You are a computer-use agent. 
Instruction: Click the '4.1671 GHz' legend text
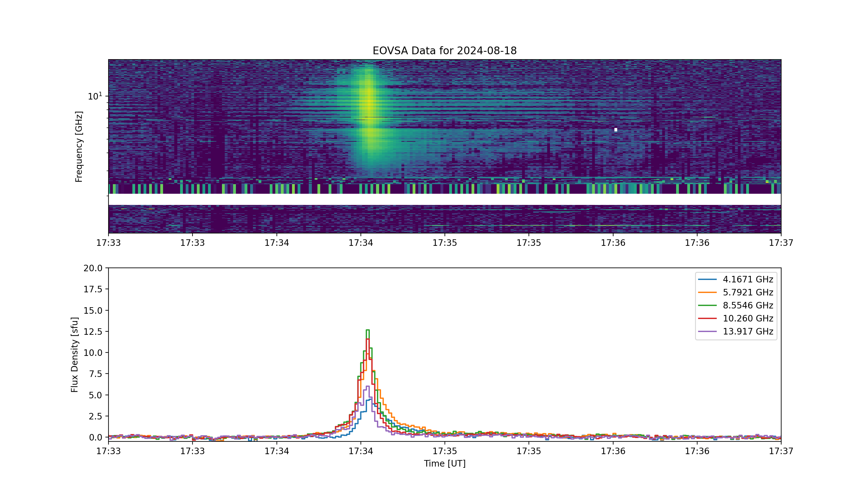748,279
